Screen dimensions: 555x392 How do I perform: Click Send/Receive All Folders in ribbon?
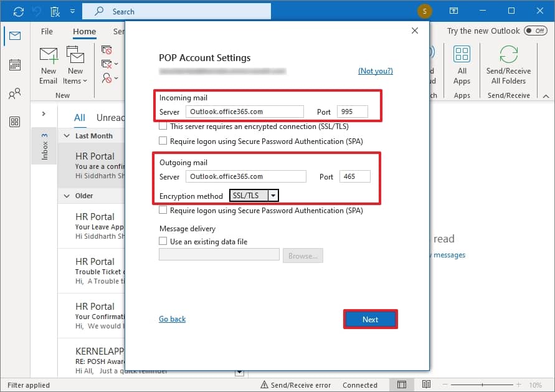click(509, 66)
